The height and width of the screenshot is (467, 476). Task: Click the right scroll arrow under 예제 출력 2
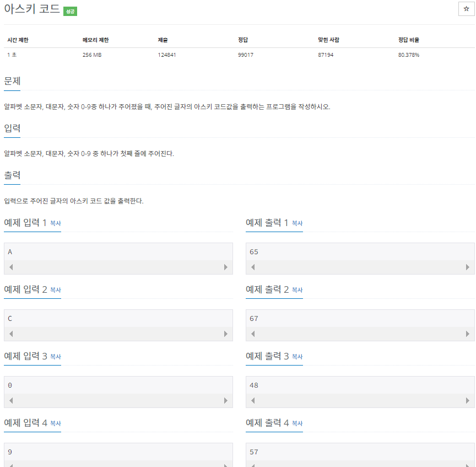[467, 334]
